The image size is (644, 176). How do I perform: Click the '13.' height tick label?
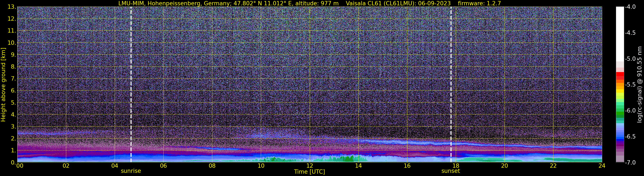pos(12,7)
